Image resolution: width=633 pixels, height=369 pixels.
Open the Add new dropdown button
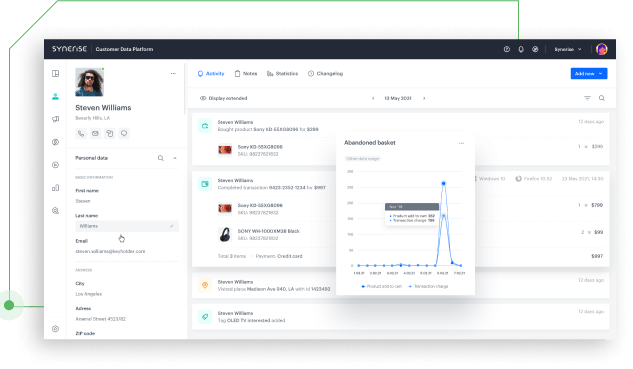click(x=589, y=73)
